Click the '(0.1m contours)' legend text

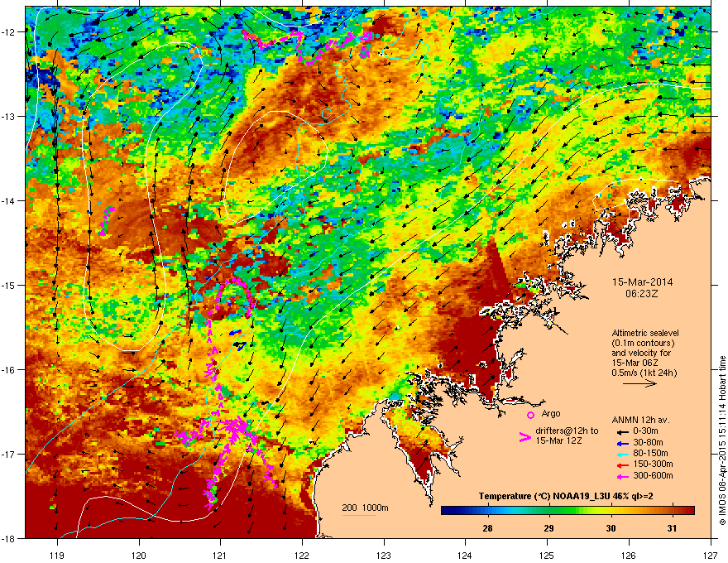click(x=643, y=343)
